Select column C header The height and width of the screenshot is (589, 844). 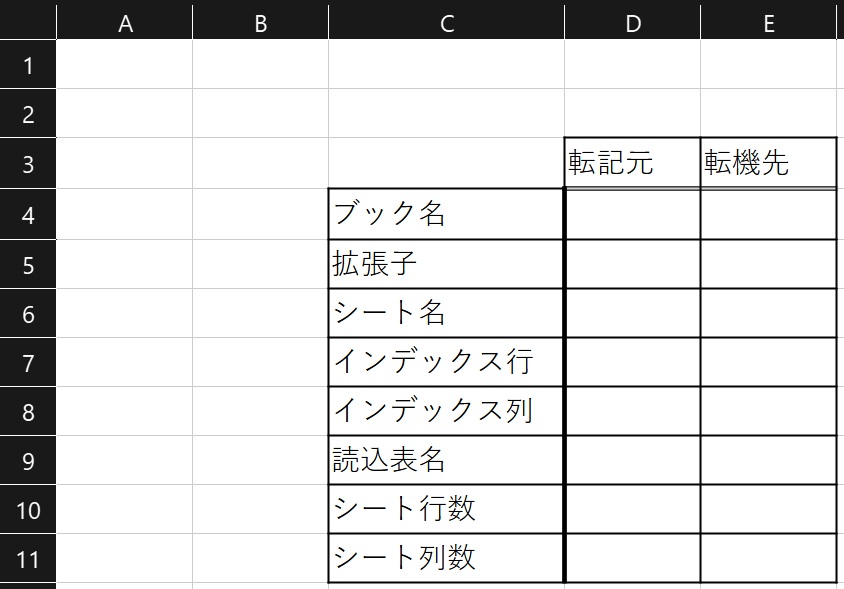coord(446,24)
